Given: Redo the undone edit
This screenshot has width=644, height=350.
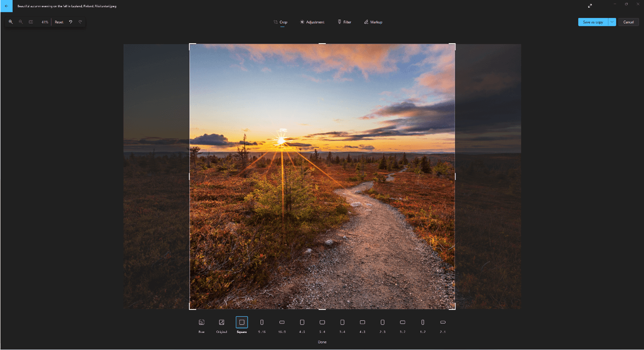Looking at the screenshot, I should [x=80, y=22].
